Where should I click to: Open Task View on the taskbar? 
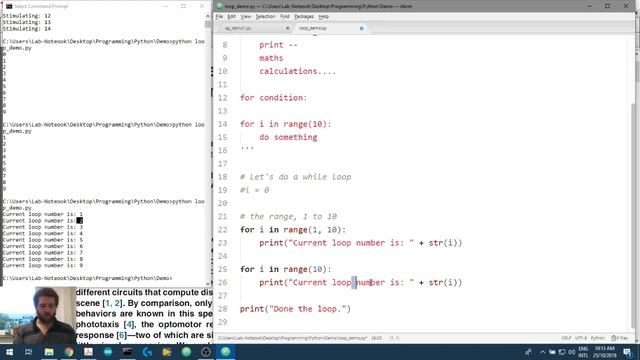click(29, 352)
